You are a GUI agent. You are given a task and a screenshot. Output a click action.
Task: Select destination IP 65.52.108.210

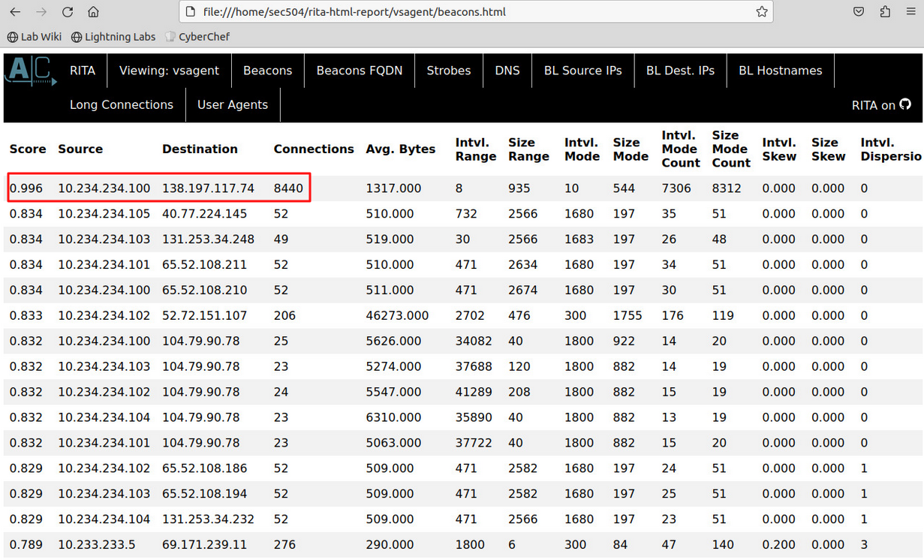point(204,291)
